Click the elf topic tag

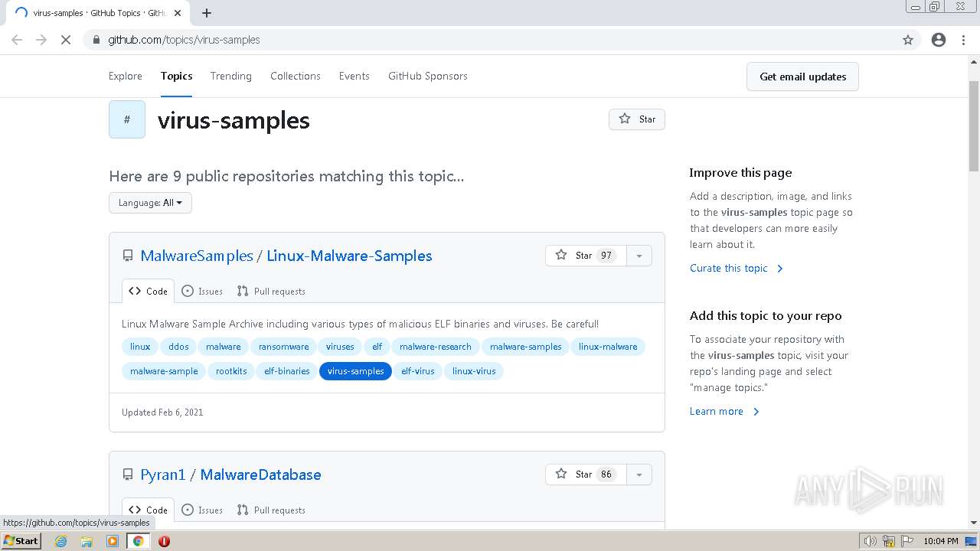(377, 347)
